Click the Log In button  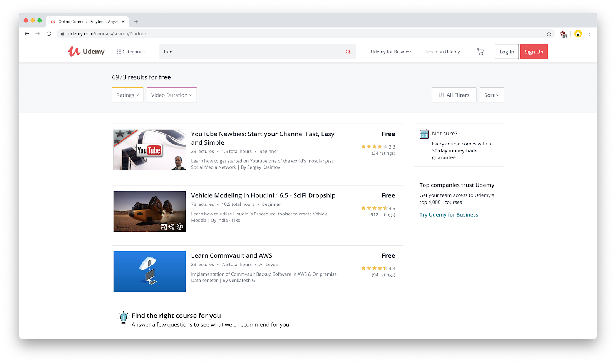[507, 52]
